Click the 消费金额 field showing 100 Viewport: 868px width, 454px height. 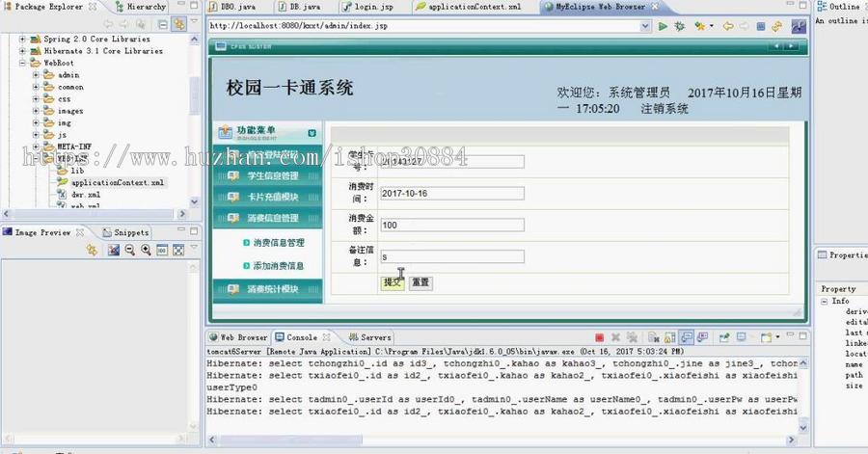tap(452, 225)
